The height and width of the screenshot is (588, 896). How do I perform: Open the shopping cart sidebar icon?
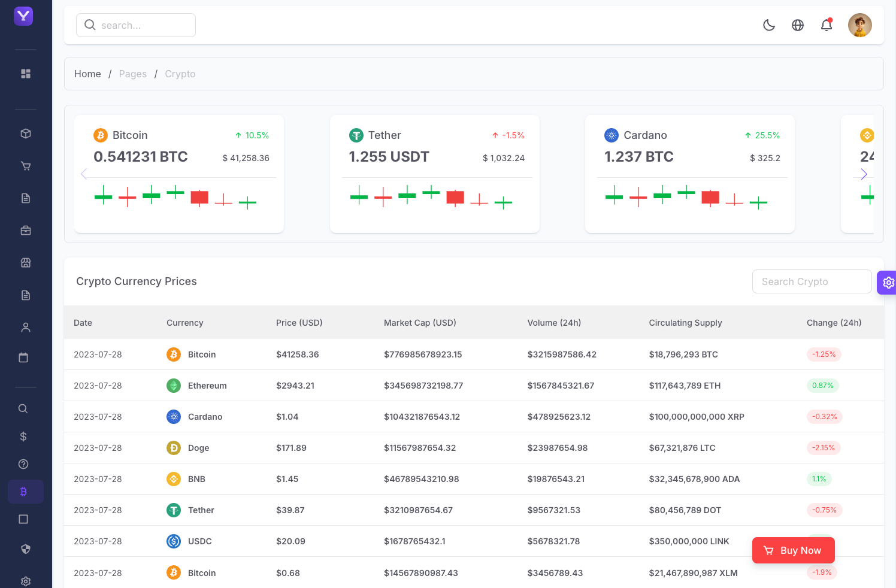pyautogui.click(x=26, y=166)
